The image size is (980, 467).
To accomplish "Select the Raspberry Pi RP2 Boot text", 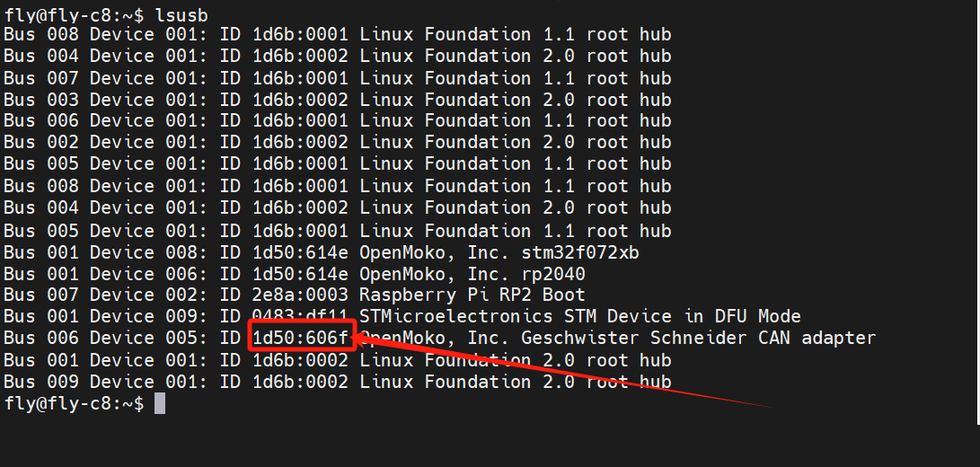I will coord(472,295).
